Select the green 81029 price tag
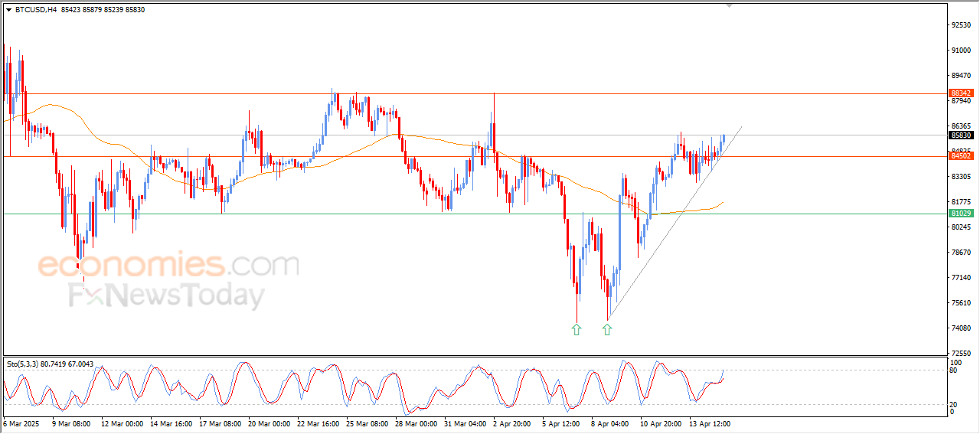The width and height of the screenshot is (980, 434). coord(961,214)
